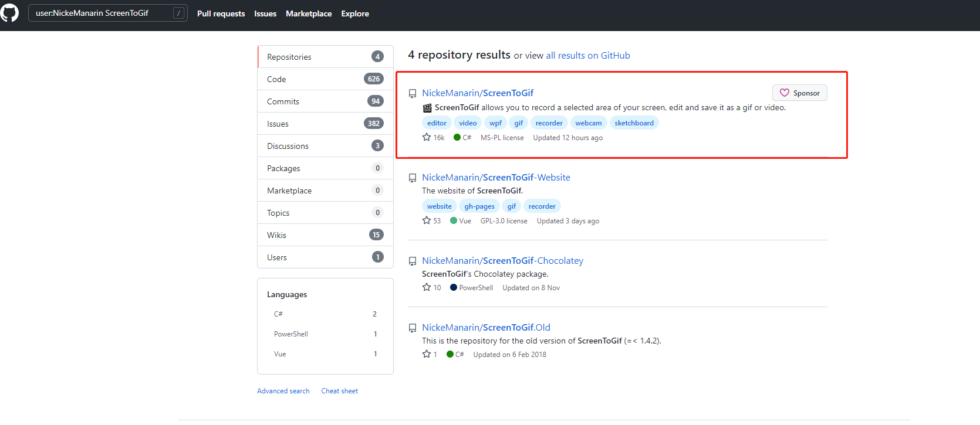Click the Updated on 8 Nov text
980x425 pixels.
[531, 288]
